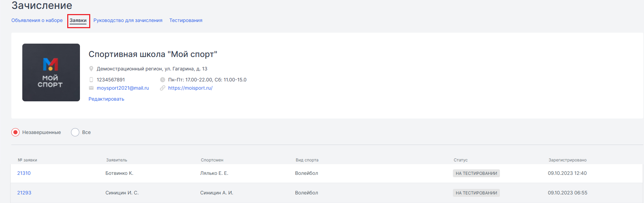Viewport: 644px width, 203px height.
Task: Click the chain link icon by website
Action: coord(163,88)
